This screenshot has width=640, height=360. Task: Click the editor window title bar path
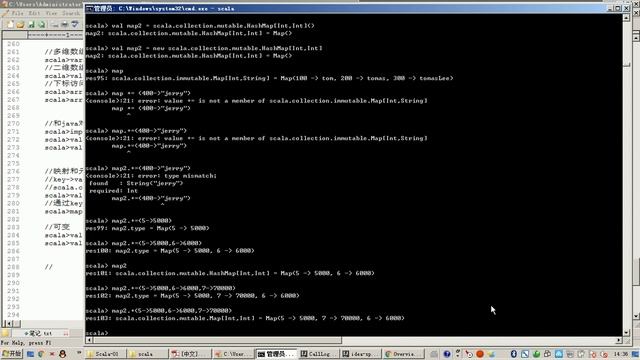45,4
